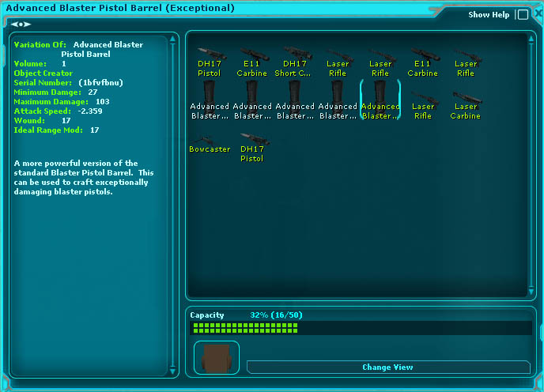Click the details panel scroll-up arrow
544x392 pixels.
pos(172,39)
